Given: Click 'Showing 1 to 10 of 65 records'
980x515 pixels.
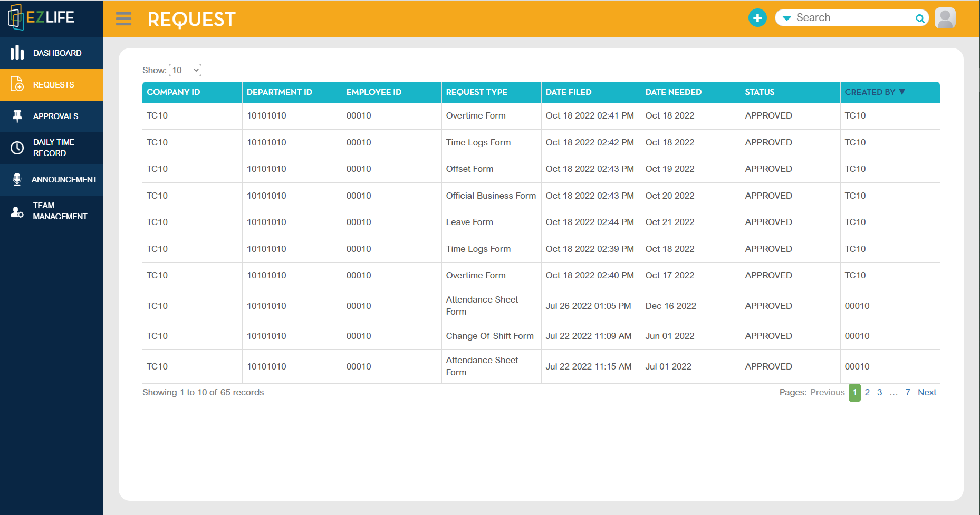Looking at the screenshot, I should [203, 392].
